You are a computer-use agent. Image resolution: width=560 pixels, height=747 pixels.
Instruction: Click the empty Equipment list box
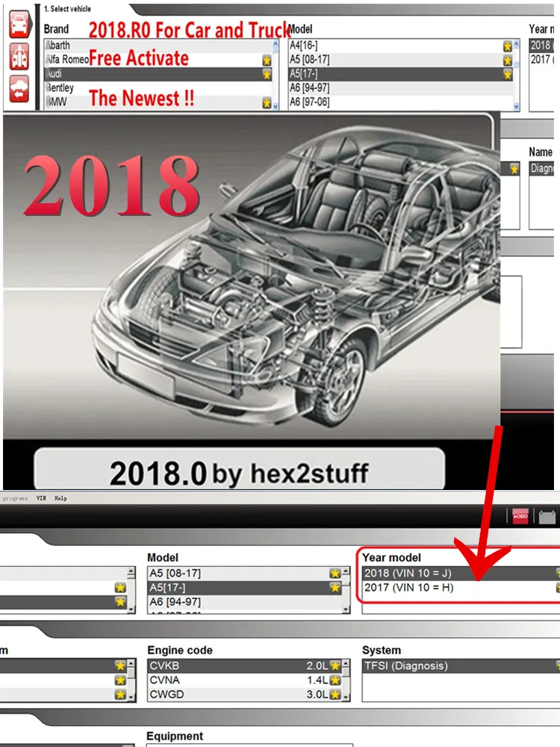249,745
